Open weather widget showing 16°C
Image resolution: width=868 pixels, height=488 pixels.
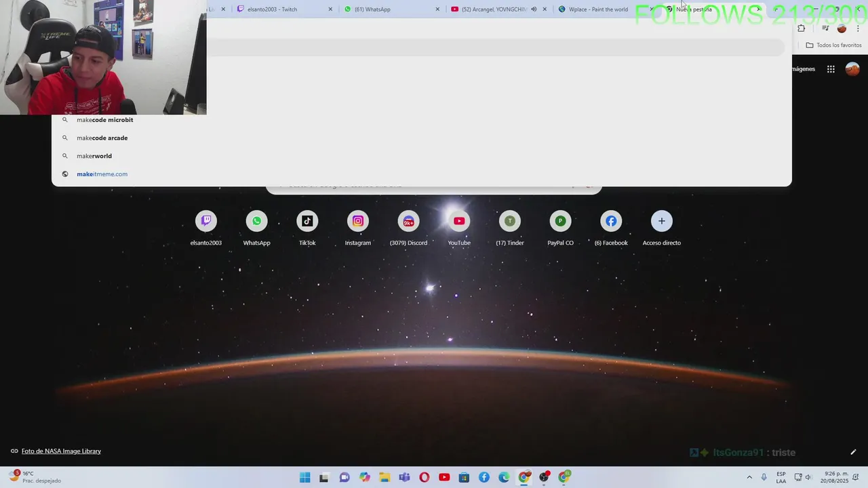(x=35, y=477)
